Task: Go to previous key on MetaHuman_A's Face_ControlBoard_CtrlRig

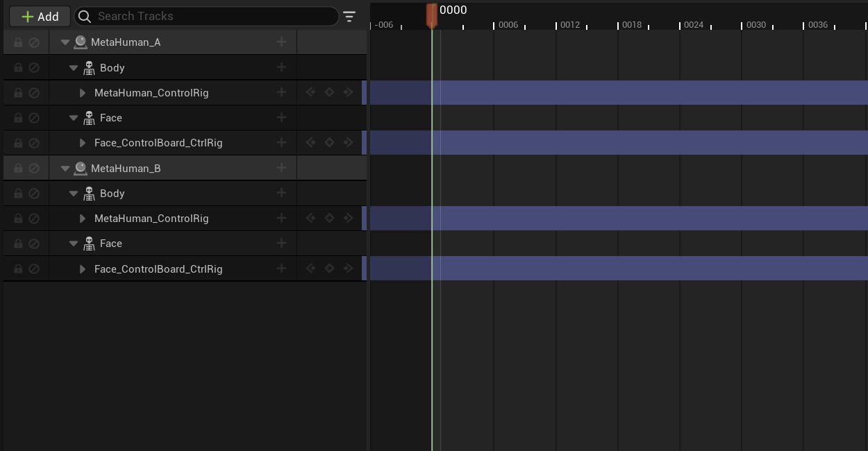Action: pos(310,142)
